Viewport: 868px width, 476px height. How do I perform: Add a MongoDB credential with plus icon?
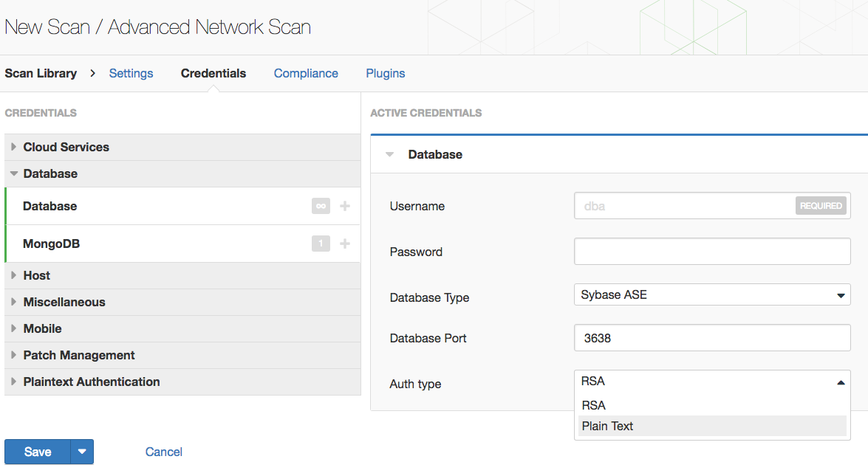(x=345, y=244)
